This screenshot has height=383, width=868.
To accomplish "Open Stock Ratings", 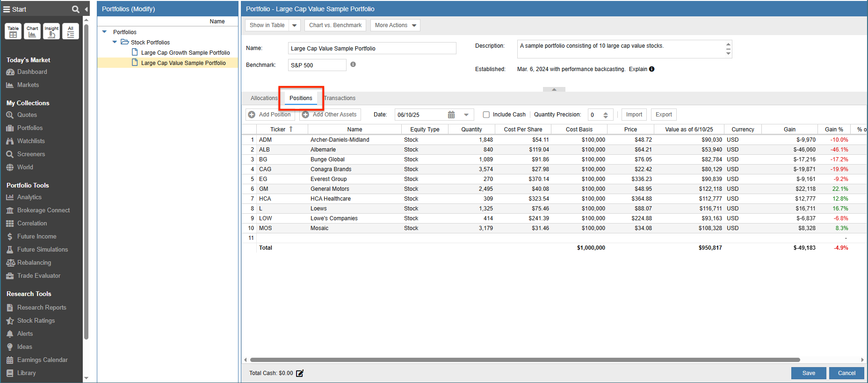I will (30, 321).
